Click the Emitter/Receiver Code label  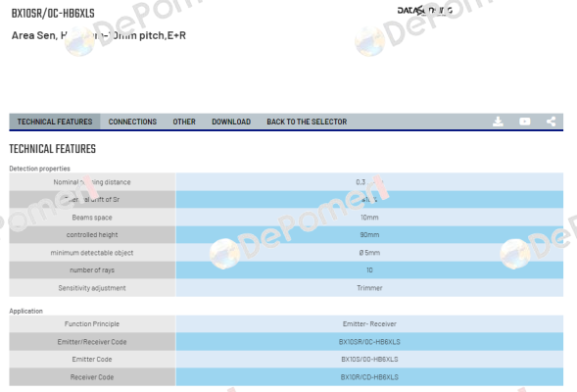click(x=92, y=342)
